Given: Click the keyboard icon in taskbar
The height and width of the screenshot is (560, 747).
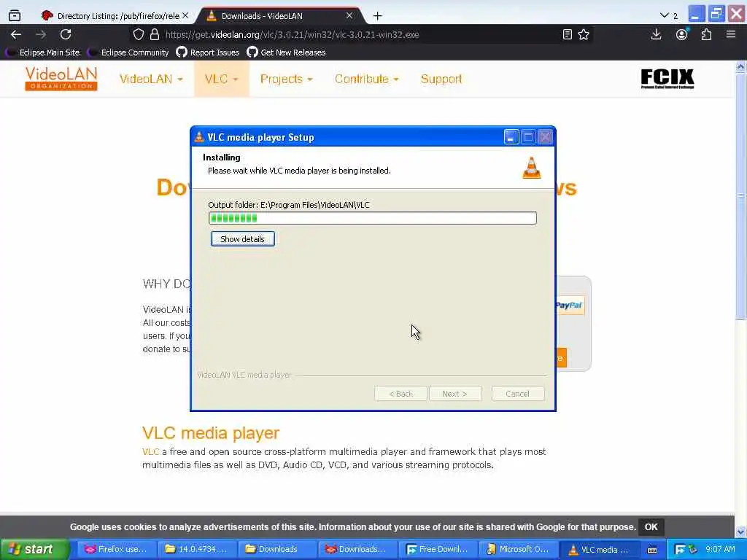Looking at the screenshot, I should point(652,550).
